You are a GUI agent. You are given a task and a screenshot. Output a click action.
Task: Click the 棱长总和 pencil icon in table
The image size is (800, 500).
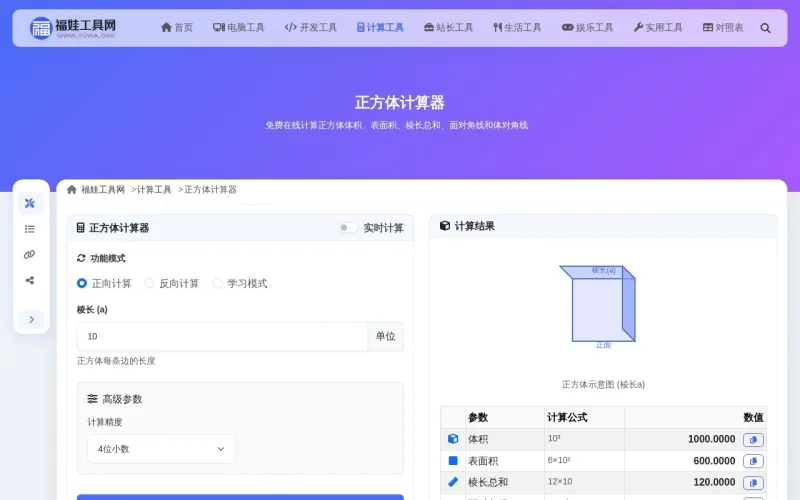pyautogui.click(x=453, y=482)
